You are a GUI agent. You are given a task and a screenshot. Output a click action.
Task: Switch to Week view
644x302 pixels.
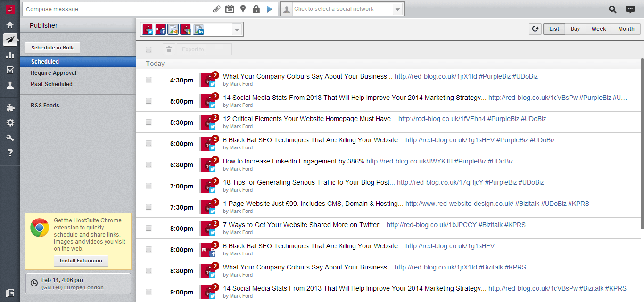click(x=599, y=29)
